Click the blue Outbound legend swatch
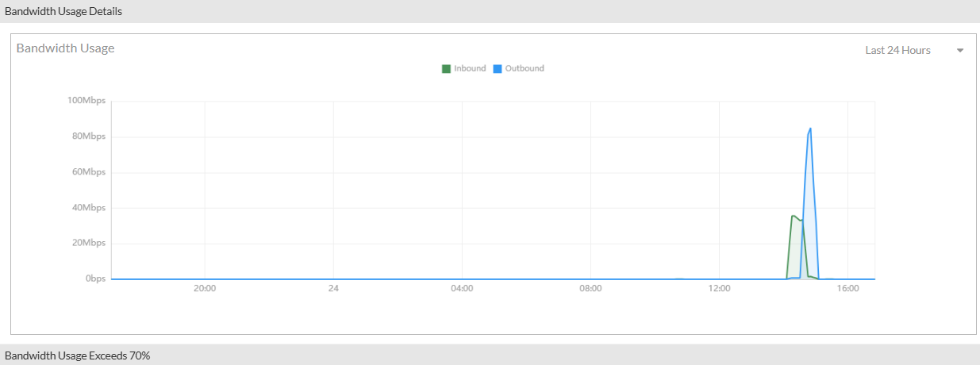Image resolution: width=980 pixels, height=365 pixels. 498,69
